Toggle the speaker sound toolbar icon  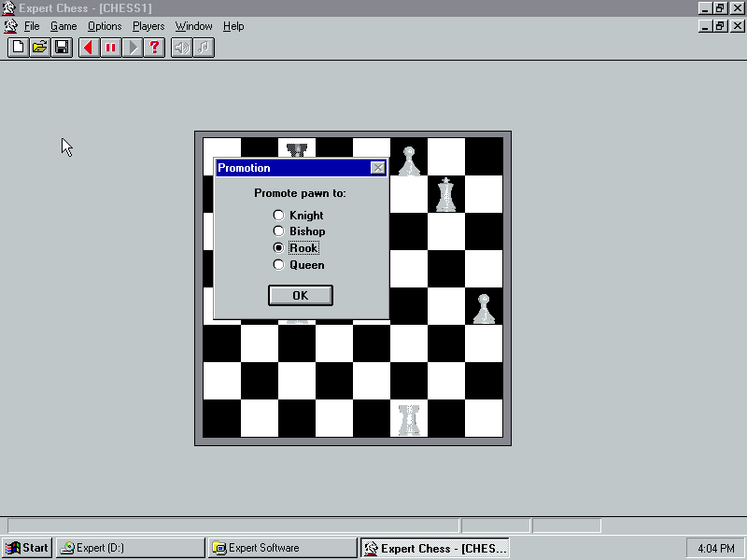tap(181, 48)
